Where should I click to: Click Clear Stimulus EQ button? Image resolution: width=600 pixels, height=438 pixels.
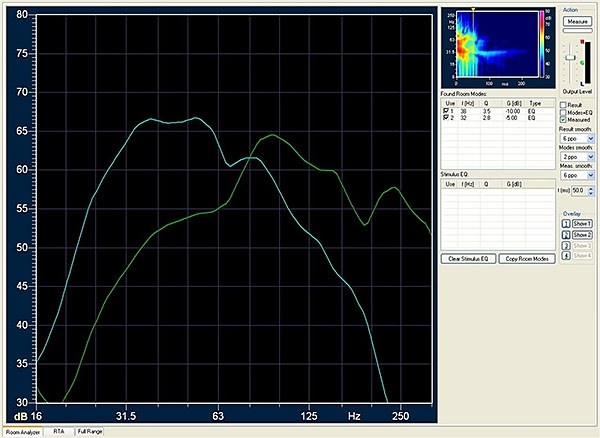[468, 259]
